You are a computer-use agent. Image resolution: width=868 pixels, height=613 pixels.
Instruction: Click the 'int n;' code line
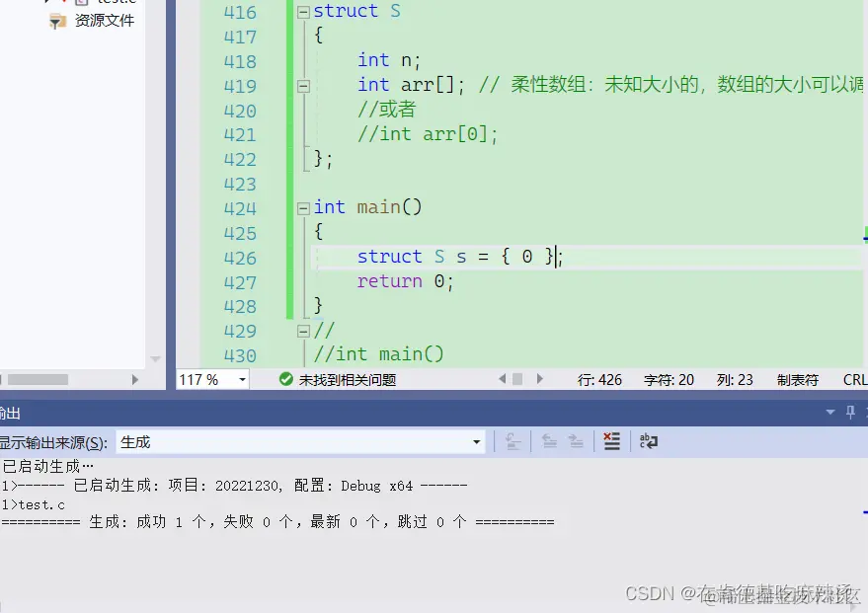tap(389, 60)
